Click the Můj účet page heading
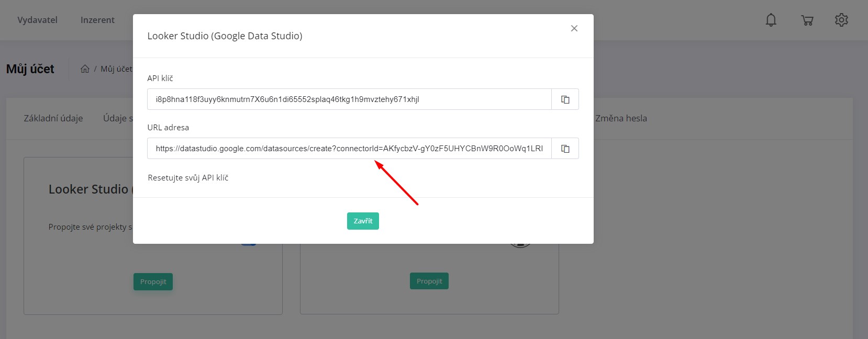This screenshot has width=868, height=339. pos(30,69)
